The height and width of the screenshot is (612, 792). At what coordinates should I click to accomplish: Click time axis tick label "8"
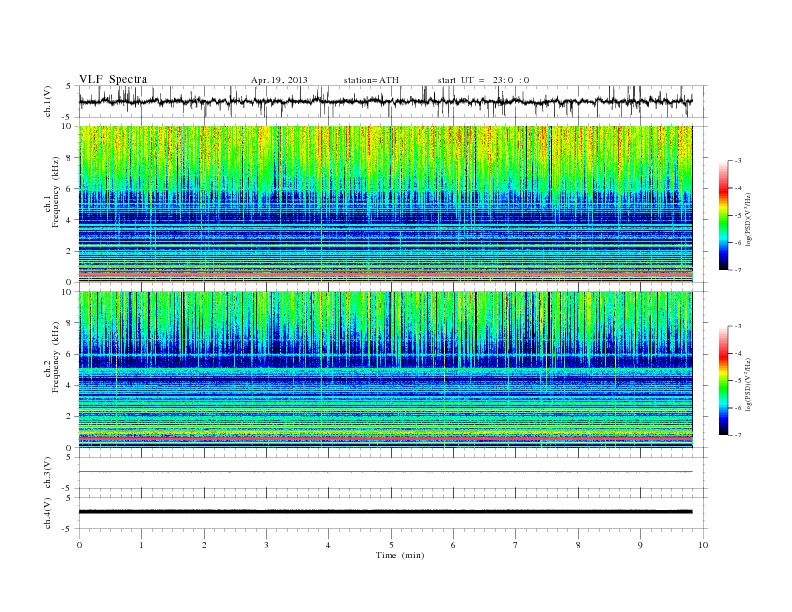(x=578, y=545)
